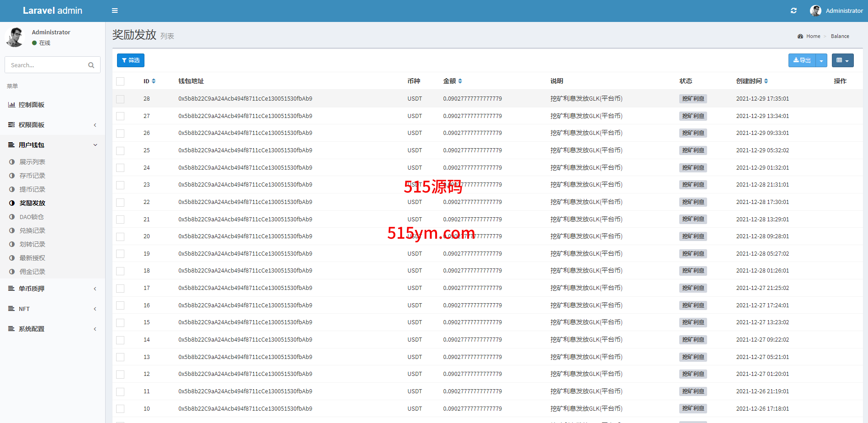Image resolution: width=868 pixels, height=423 pixels.
Task: Check the row with ID 28
Action: click(x=120, y=99)
